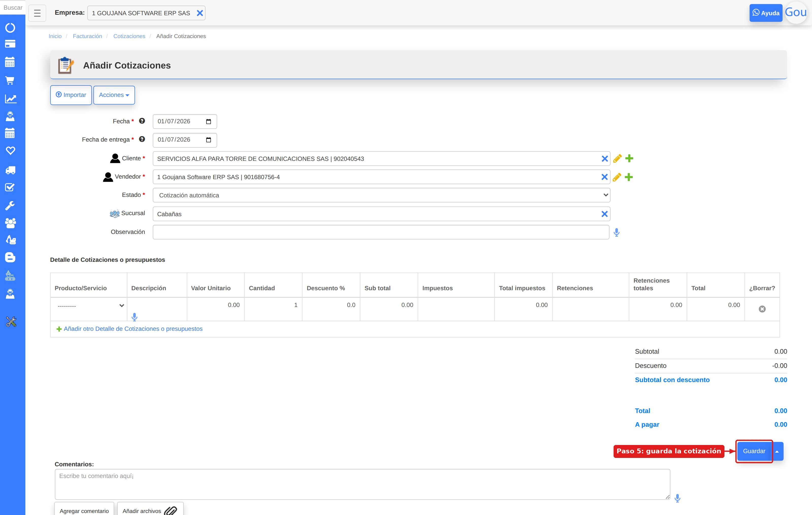Expand the Estado dropdown
812x515 pixels.
coord(381,195)
